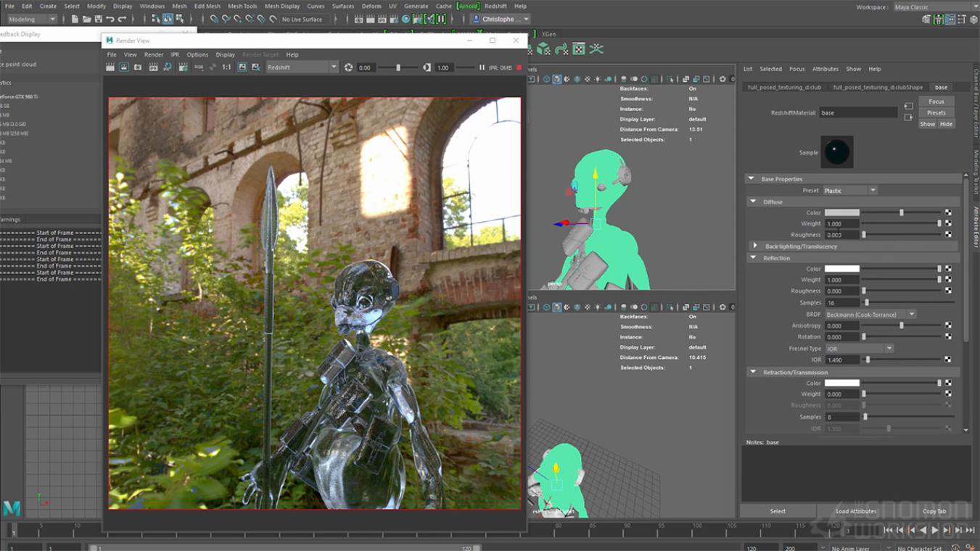
Task: Open the Render menu in Render View
Action: [x=153, y=54]
